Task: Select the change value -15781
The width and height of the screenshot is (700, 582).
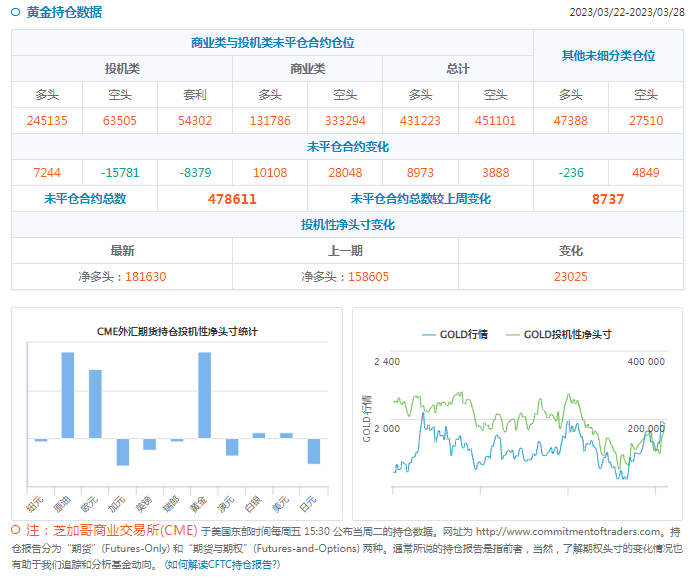Action: 120,173
